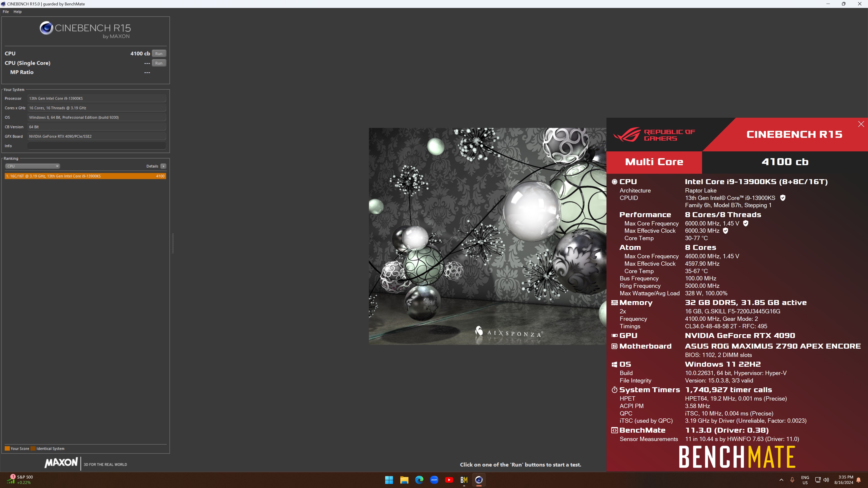Screen dimensions: 868x488
Task: Open the network tray icon
Action: (x=817, y=480)
